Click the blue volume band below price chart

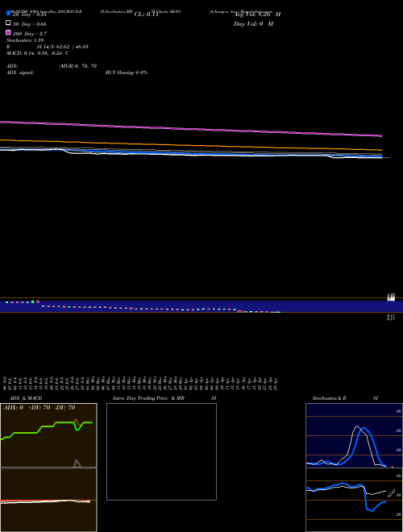tap(201, 306)
